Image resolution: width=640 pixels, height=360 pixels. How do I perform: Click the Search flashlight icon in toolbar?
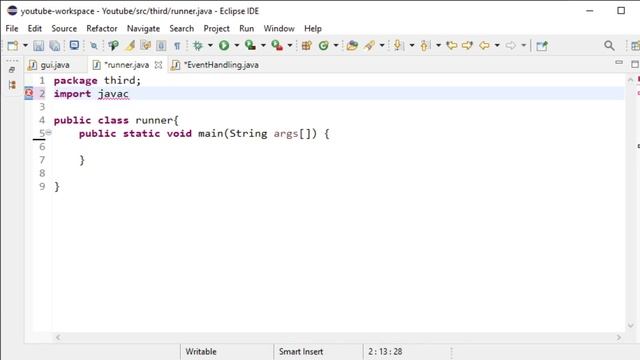click(369, 46)
